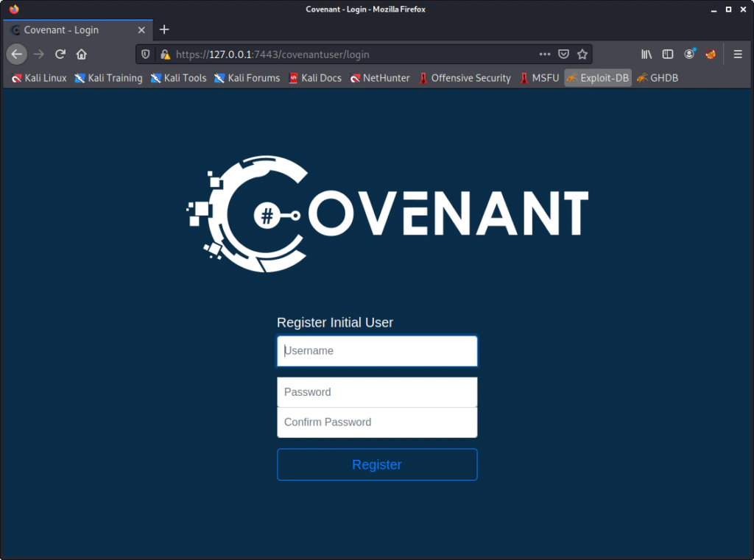This screenshot has height=560, width=754.
Task: Open a new browser tab
Action: [163, 29]
